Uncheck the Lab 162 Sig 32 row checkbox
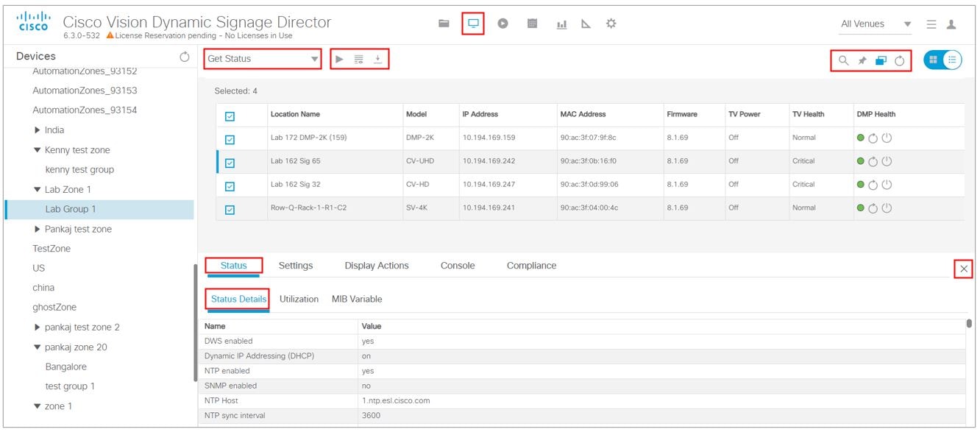 (x=230, y=186)
